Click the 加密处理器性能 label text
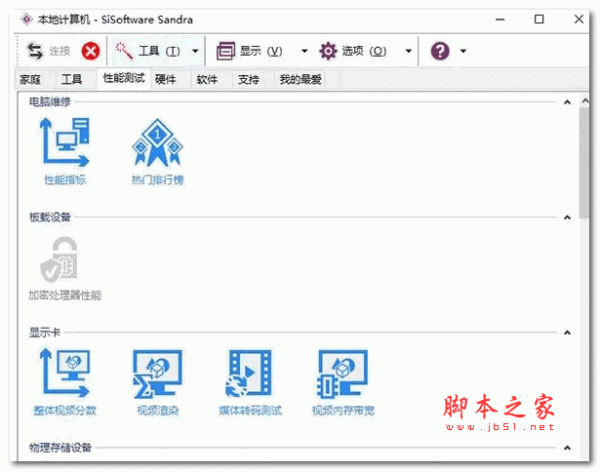This screenshot has height=472, width=600. 65,295
